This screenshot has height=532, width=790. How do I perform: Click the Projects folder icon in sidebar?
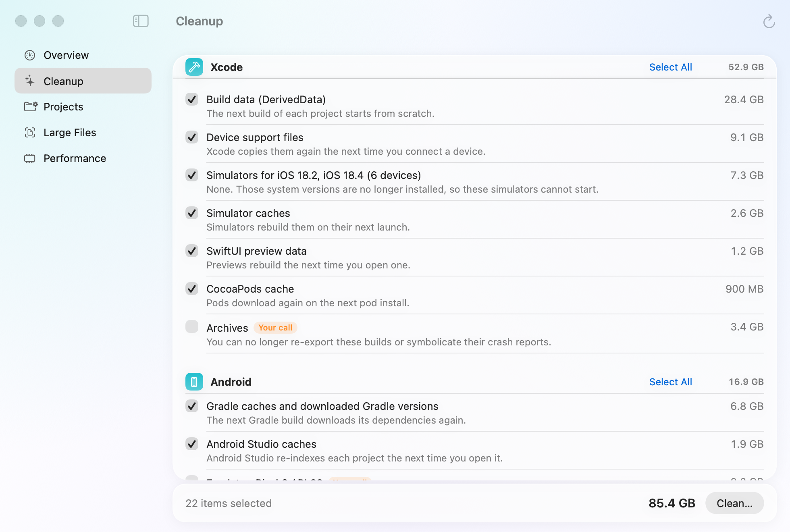pyautogui.click(x=31, y=107)
